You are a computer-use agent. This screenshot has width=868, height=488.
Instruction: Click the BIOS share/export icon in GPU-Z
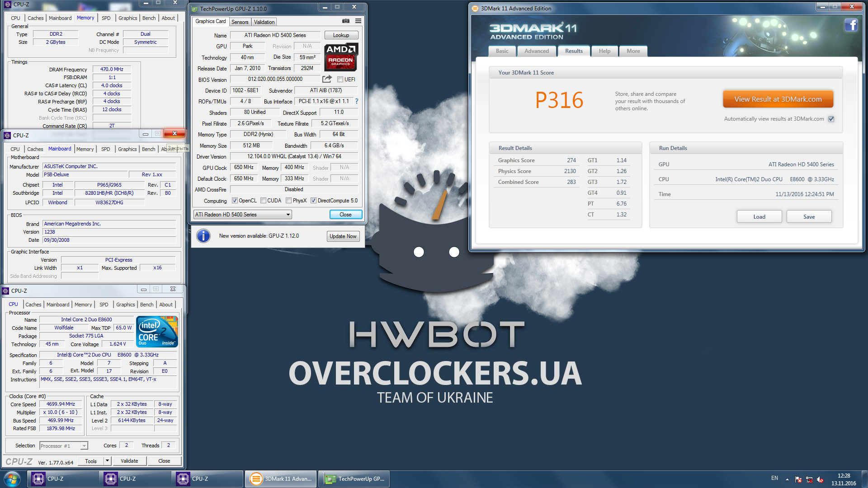point(327,79)
